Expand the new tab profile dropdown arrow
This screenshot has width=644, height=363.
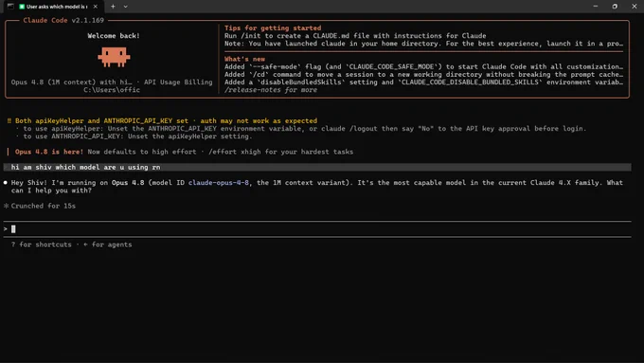(x=125, y=7)
